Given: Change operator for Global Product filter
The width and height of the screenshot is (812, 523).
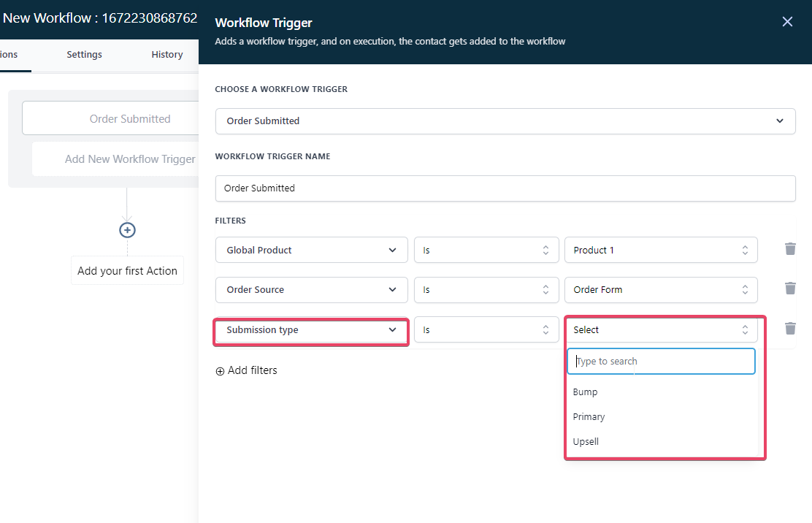Looking at the screenshot, I should click(486, 250).
